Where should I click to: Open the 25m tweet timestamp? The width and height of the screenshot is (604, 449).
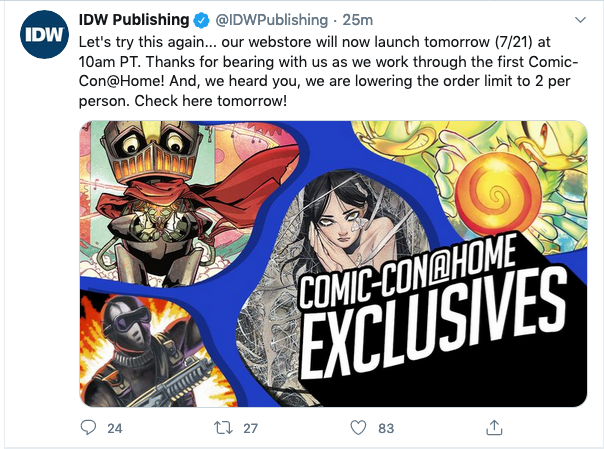click(358, 20)
